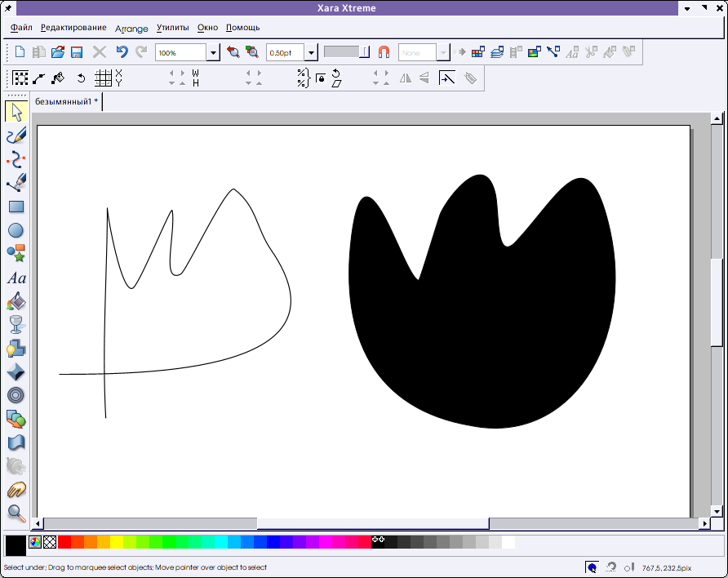Toggle the snap to objects magnet

384,52
